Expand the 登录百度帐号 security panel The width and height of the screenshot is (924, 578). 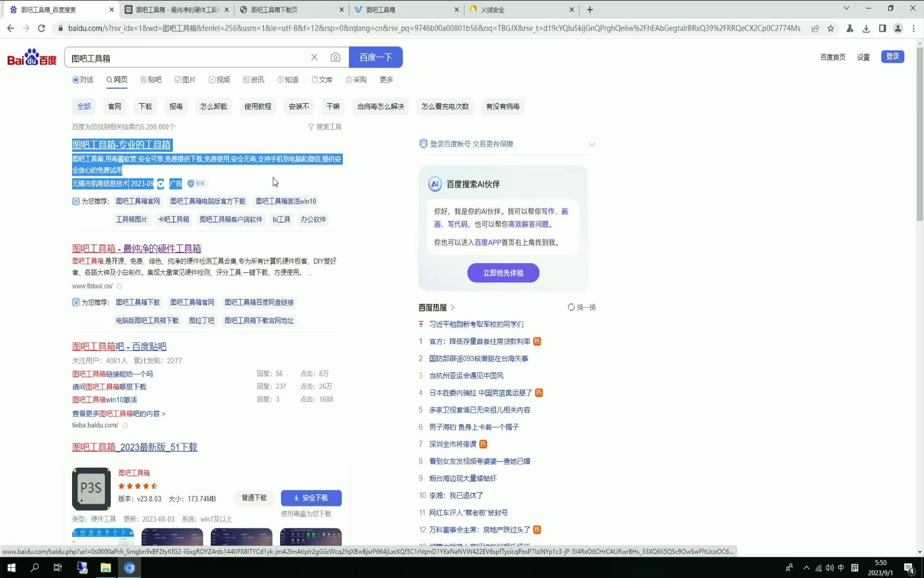tap(592, 144)
